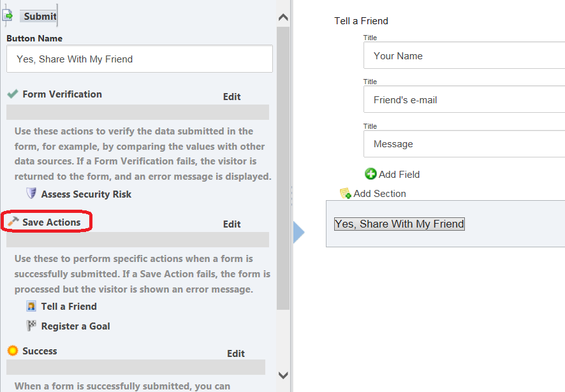Click the green Add Field plus icon
Image resolution: width=565 pixels, height=392 pixels.
click(x=371, y=174)
